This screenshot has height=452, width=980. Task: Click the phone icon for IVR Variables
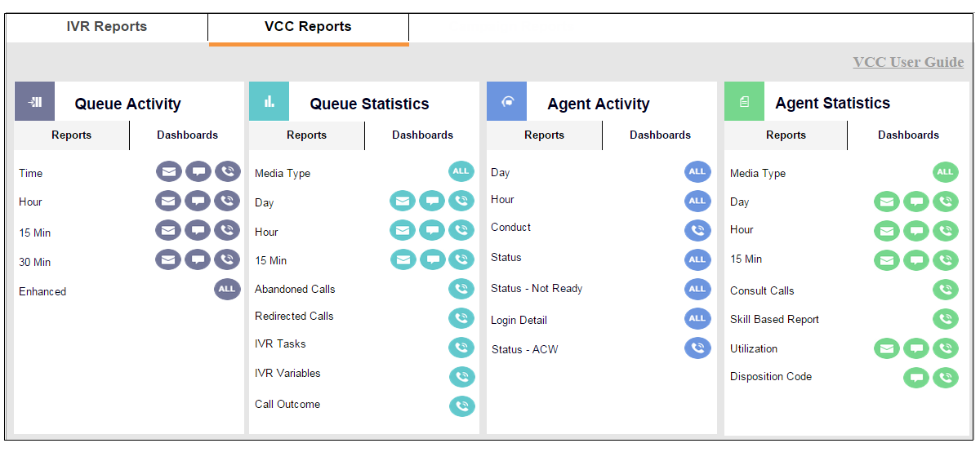pos(461,377)
